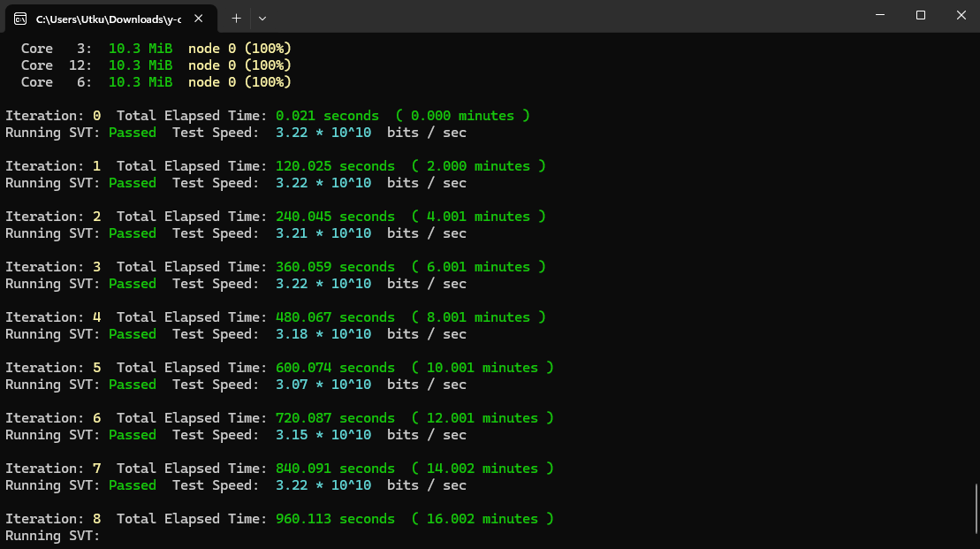Screen dimensions: 980x549
Task: Click the 'Core 12:' label
Action: [x=57, y=65]
